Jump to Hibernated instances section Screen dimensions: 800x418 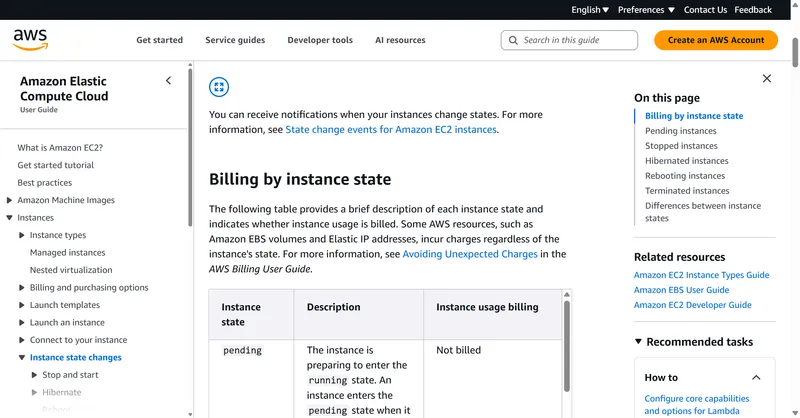tap(687, 161)
